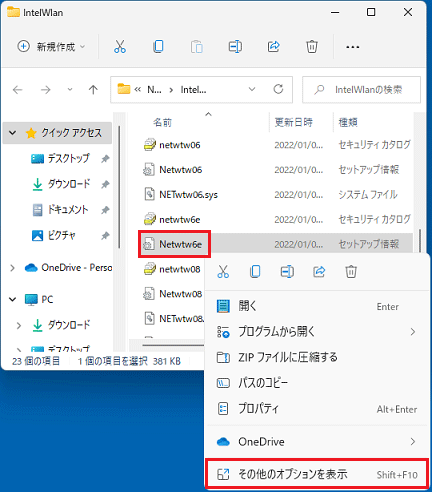Click Delete icon in the context menu

click(x=351, y=271)
